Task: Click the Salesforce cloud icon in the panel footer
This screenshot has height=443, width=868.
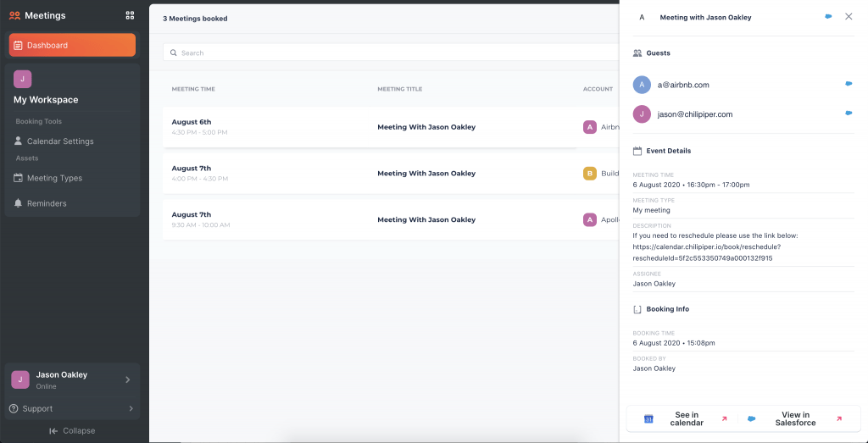Action: coord(751,418)
